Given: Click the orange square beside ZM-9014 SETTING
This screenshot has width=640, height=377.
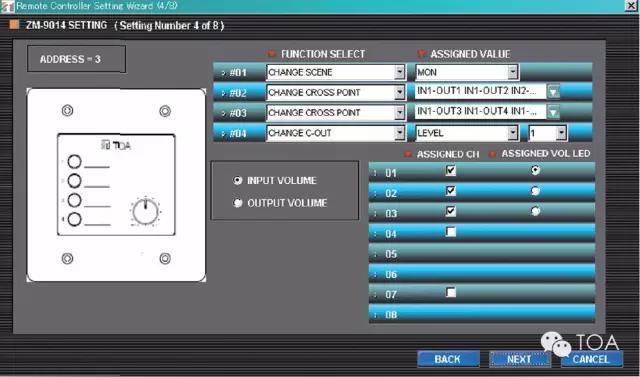Looking at the screenshot, I should click(15, 25).
